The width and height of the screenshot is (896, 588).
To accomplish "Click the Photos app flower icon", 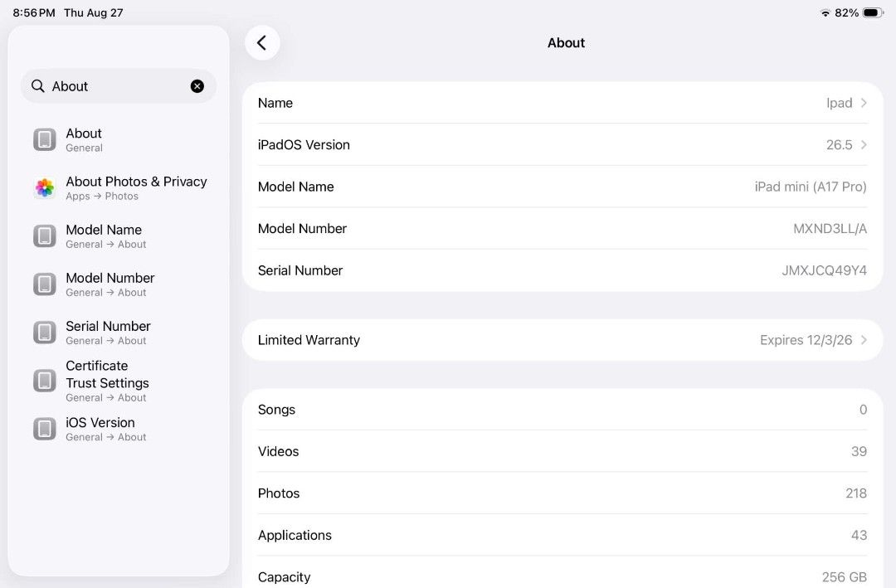I will click(45, 187).
